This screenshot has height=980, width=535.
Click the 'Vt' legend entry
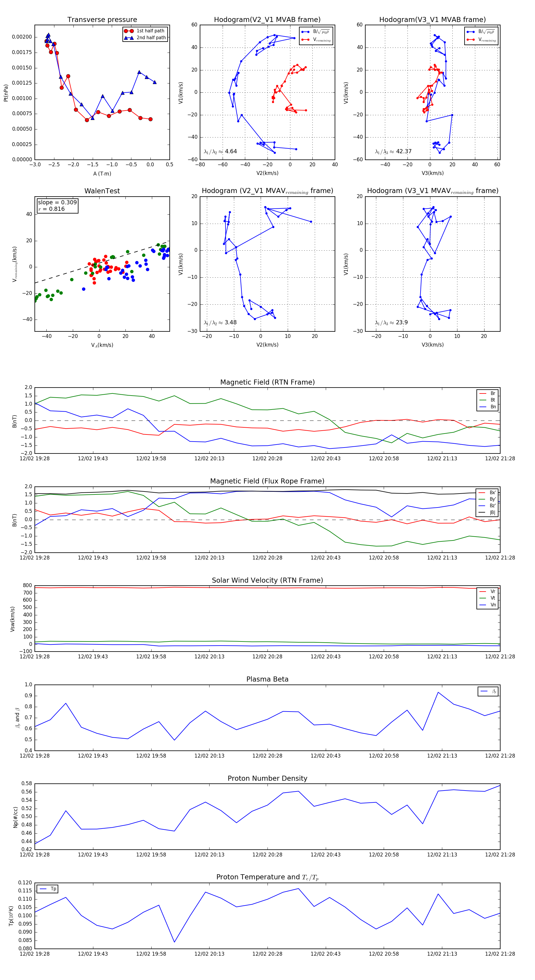pyautogui.click(x=487, y=598)
